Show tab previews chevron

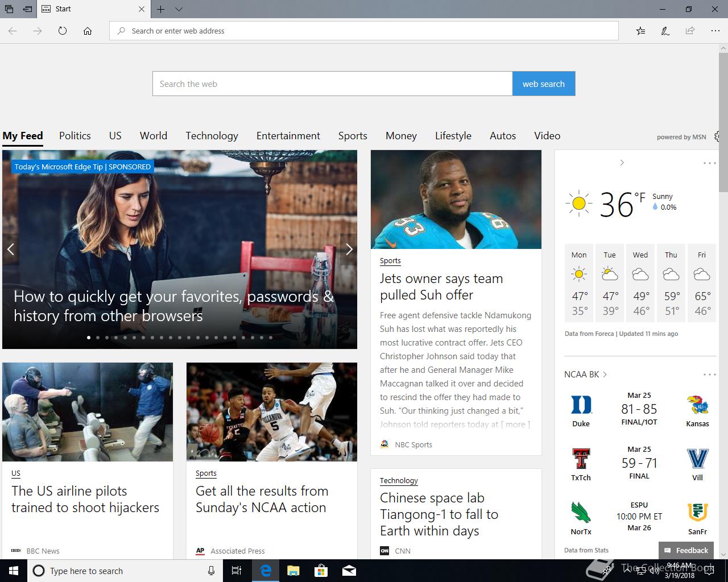(x=179, y=9)
